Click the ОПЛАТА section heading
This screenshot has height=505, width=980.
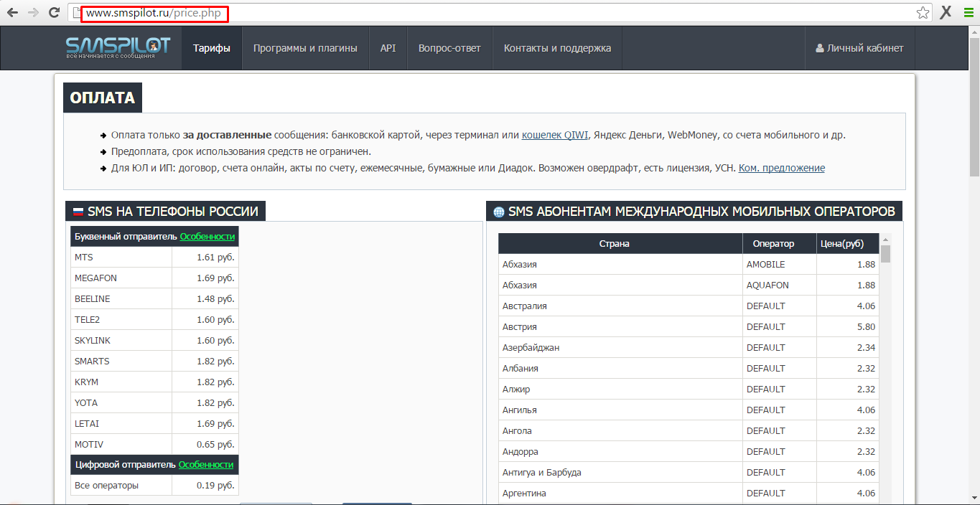pos(103,98)
